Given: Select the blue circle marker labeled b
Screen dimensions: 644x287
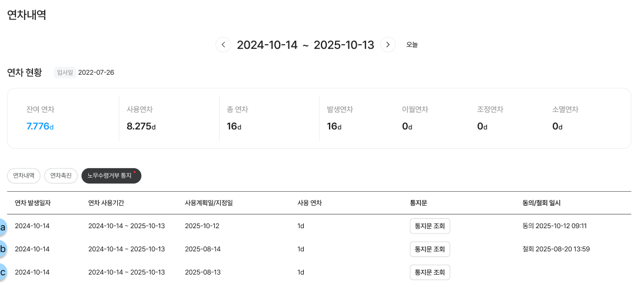Looking at the screenshot, I should pos(3,249).
